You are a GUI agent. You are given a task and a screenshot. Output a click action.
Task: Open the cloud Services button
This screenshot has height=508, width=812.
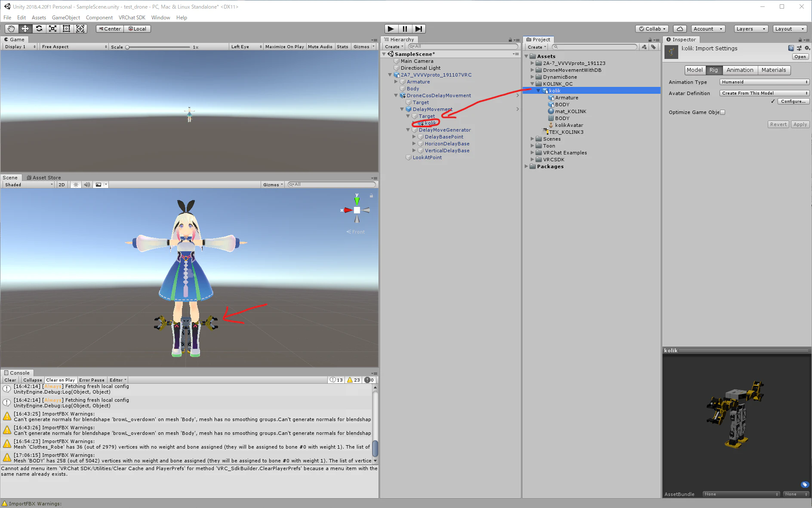point(680,29)
